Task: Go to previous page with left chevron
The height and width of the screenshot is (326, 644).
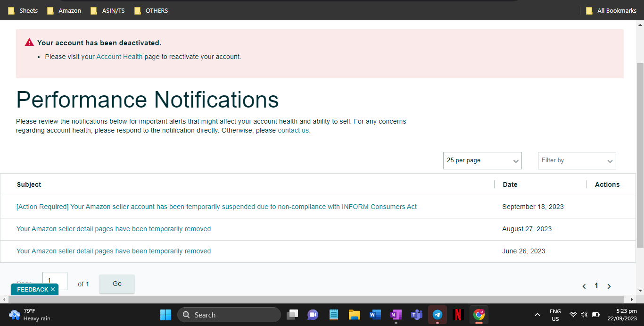Action: tap(584, 286)
